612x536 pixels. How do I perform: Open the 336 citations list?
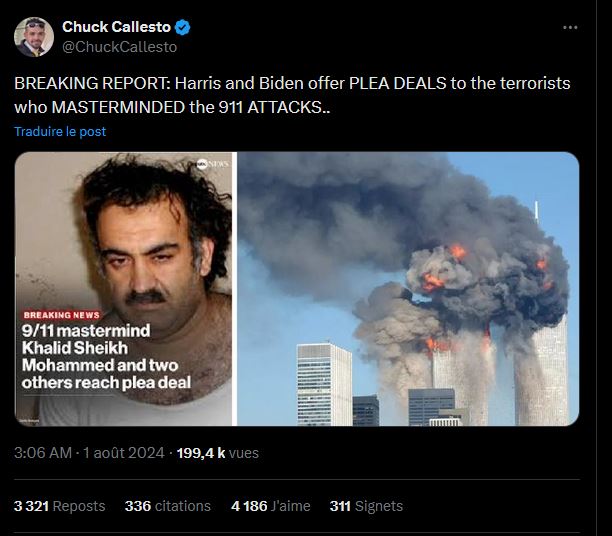click(167, 506)
